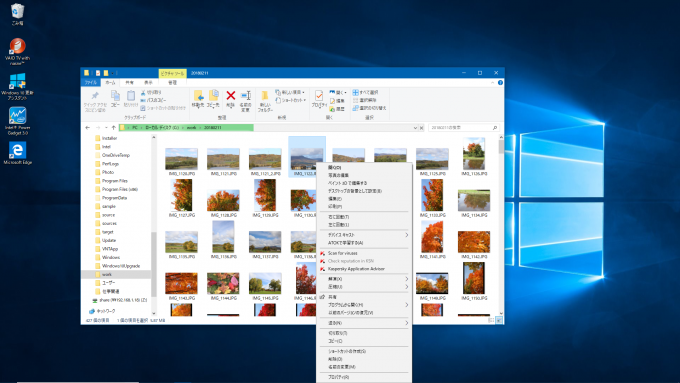This screenshot has height=383, width=680.
Task: Expand the address bar history dropdown
Action: (415, 128)
